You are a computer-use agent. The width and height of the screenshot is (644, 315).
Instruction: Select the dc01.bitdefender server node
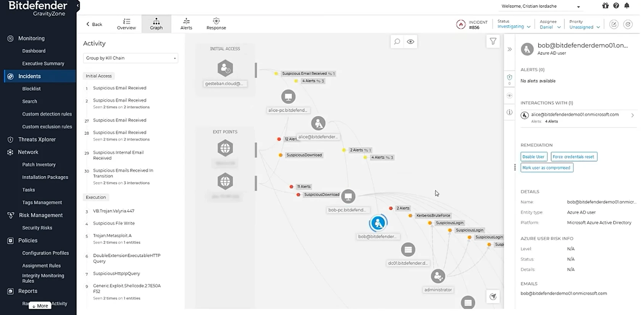408,250
